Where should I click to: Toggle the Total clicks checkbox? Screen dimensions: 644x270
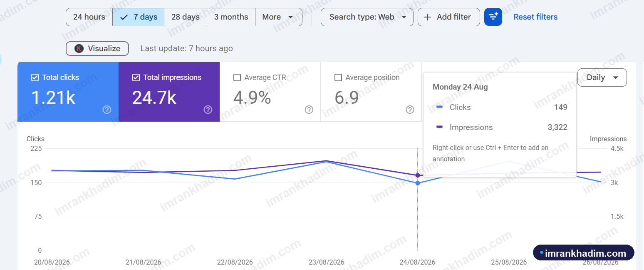pyautogui.click(x=35, y=77)
